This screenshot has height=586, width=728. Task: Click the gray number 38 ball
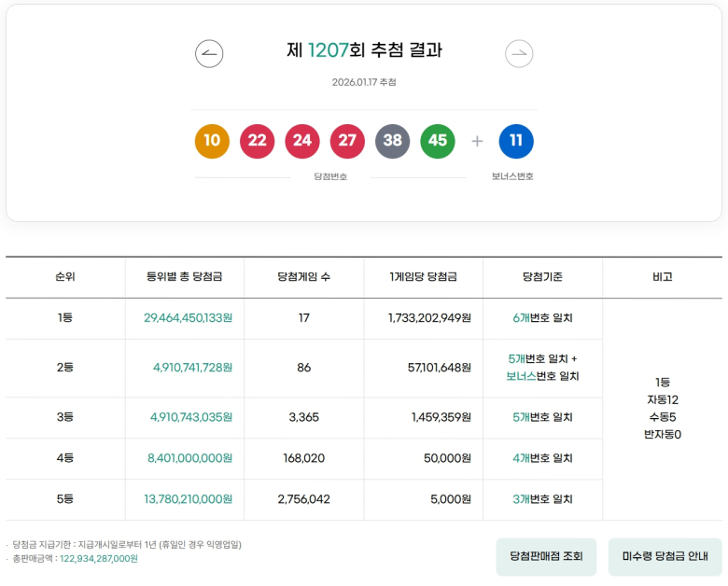393,141
